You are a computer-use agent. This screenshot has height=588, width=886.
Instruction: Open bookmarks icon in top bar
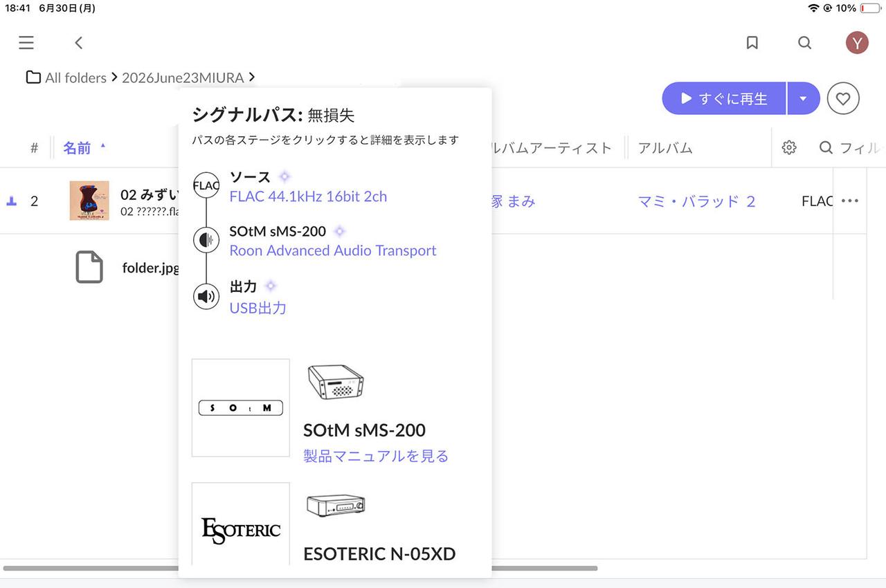point(752,43)
